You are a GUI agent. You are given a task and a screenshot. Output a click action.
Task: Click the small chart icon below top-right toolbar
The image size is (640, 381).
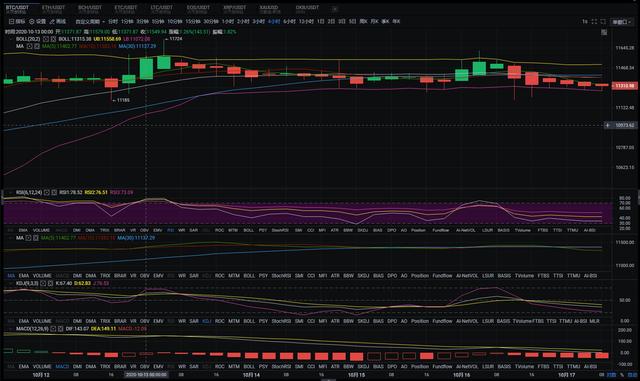tap(604, 32)
